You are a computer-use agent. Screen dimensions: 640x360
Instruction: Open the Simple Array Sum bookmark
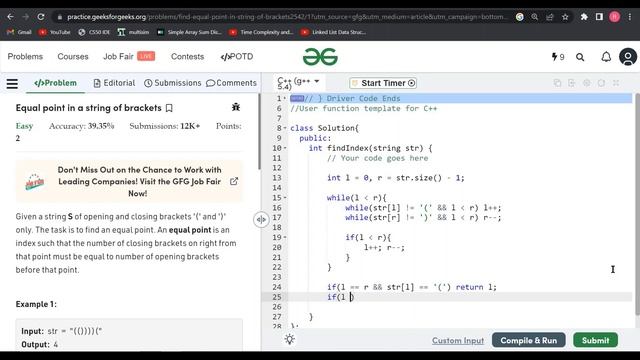tap(189, 32)
